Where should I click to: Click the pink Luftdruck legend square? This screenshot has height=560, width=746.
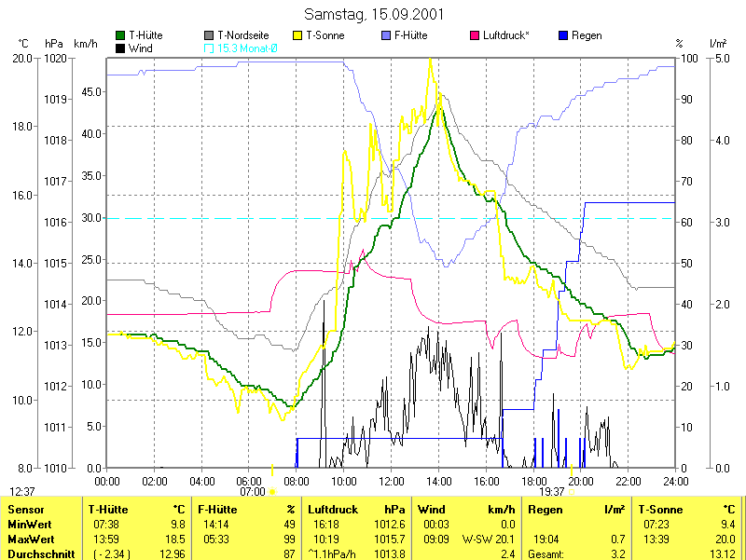tap(476, 35)
